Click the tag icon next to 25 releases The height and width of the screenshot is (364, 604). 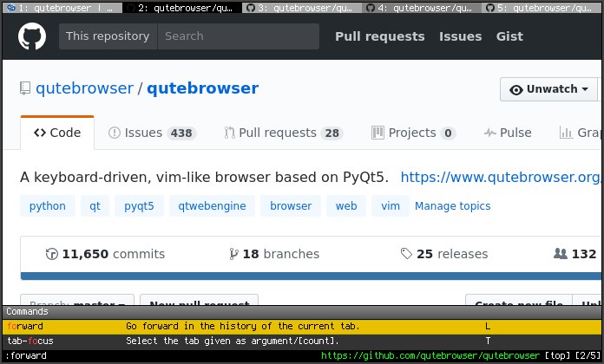click(x=406, y=254)
